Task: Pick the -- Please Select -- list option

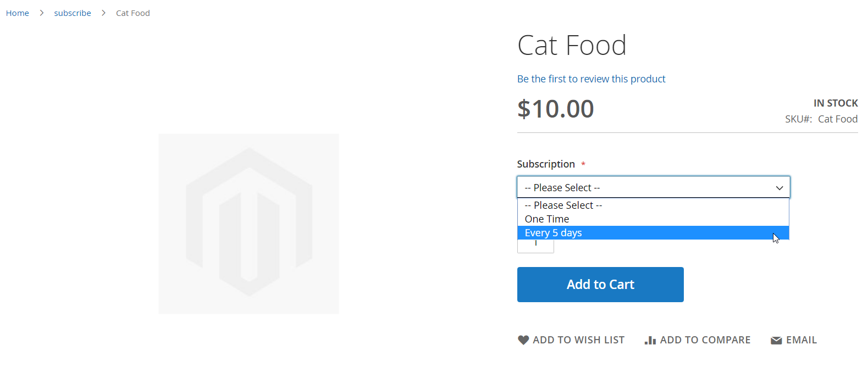Action: (653, 205)
